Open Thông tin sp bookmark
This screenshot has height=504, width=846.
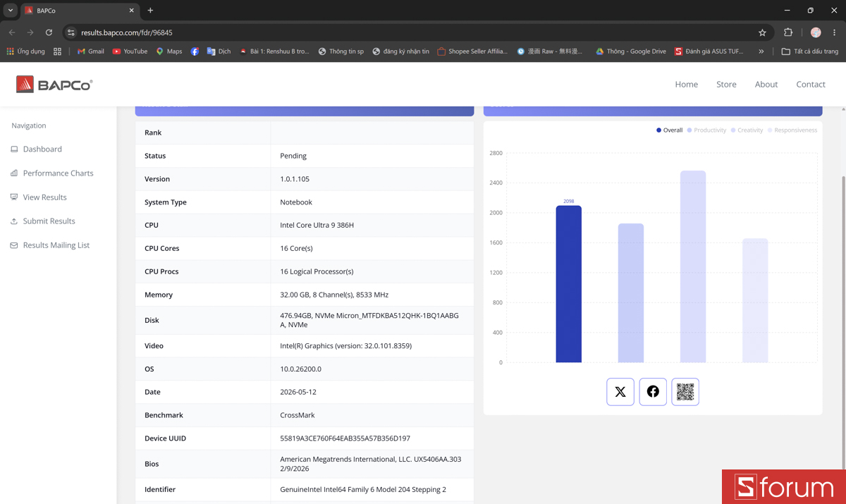[x=341, y=51]
